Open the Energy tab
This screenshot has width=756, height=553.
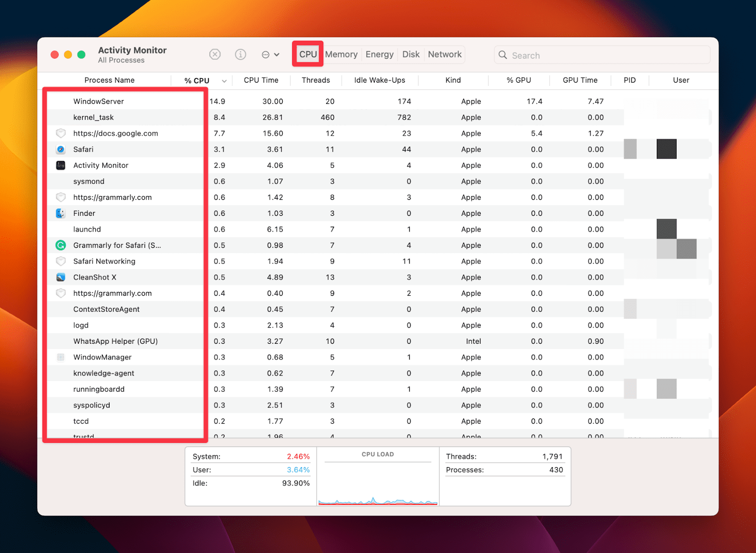coord(379,54)
